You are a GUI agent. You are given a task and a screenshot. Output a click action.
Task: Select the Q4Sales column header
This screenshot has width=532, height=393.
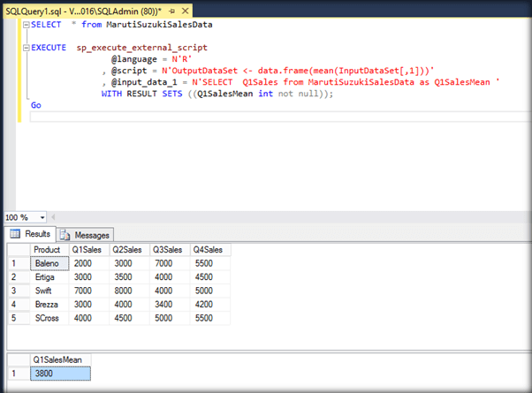[x=209, y=250]
